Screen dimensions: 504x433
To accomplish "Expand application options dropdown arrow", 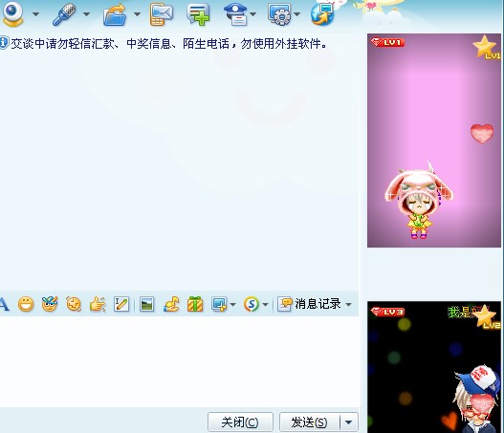I will pos(297,14).
